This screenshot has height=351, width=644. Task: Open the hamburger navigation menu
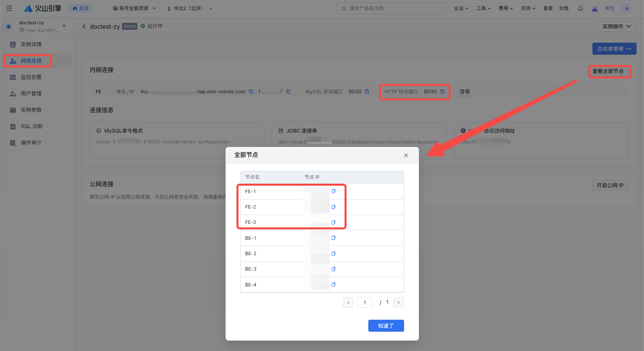[x=9, y=8]
